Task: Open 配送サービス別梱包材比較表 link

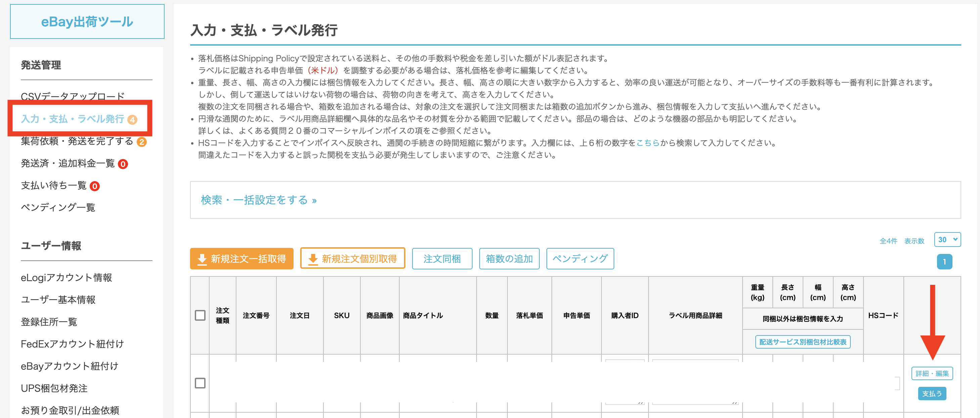Action: [802, 342]
